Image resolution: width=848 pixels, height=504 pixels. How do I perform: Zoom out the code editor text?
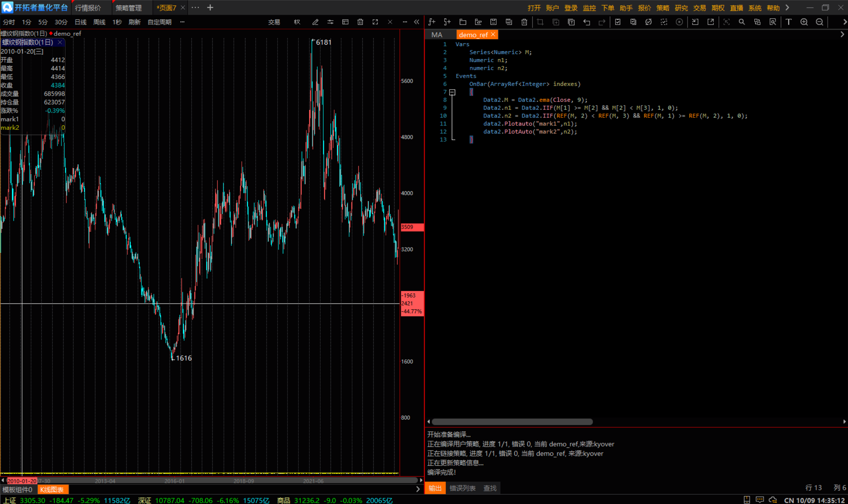point(820,22)
